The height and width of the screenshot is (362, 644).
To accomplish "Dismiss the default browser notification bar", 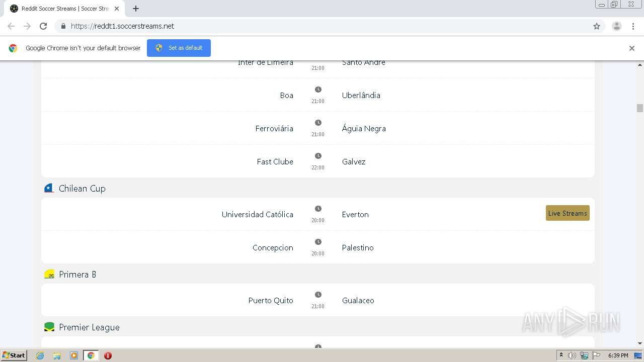I will (x=631, y=48).
